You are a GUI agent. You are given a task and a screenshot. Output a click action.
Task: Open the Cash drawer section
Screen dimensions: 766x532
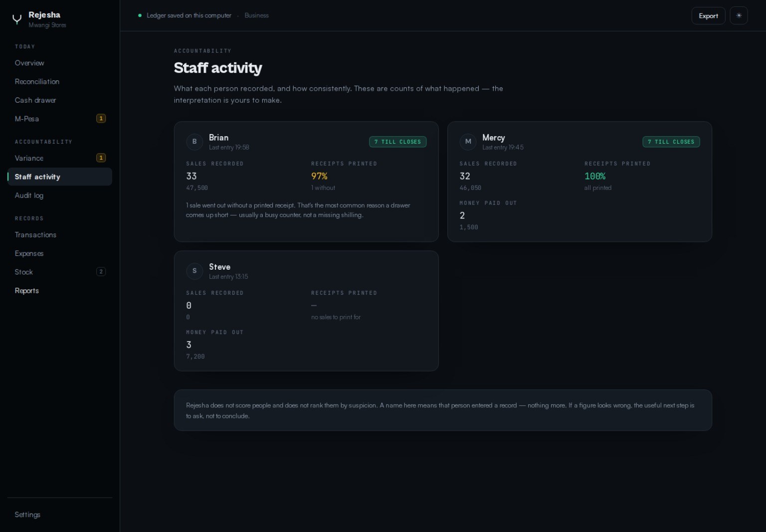(60, 100)
